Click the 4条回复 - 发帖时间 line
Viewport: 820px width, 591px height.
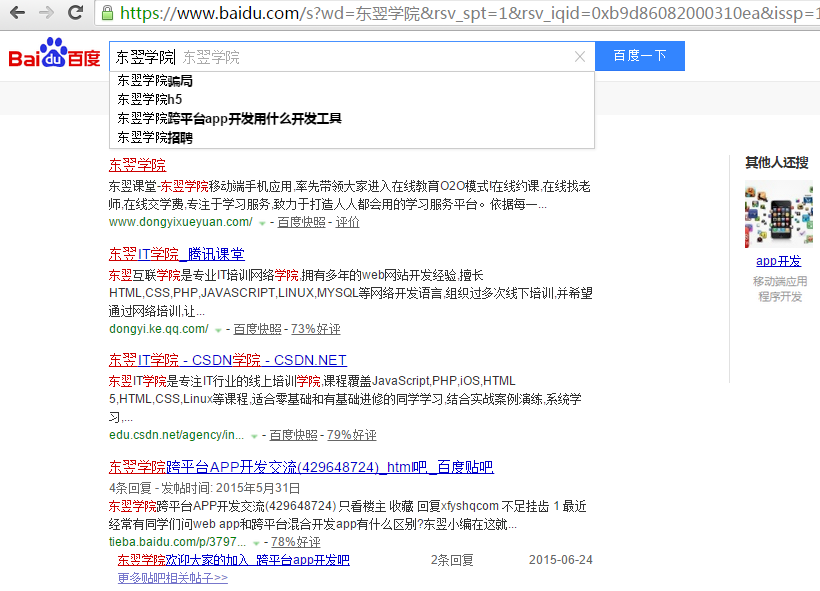pos(204,488)
